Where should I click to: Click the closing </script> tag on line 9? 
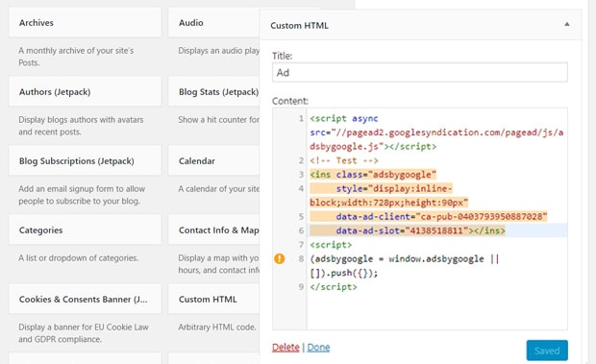pyautogui.click(x=334, y=286)
